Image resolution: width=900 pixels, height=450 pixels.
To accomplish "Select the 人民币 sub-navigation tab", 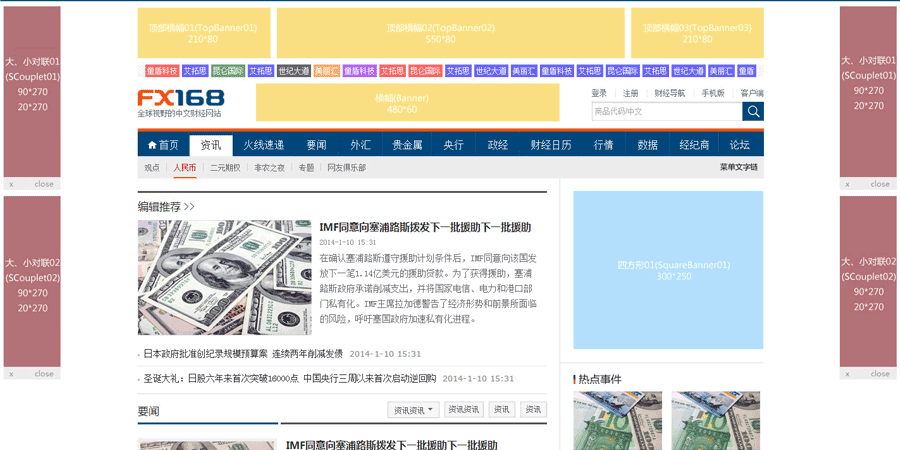I will (x=185, y=168).
